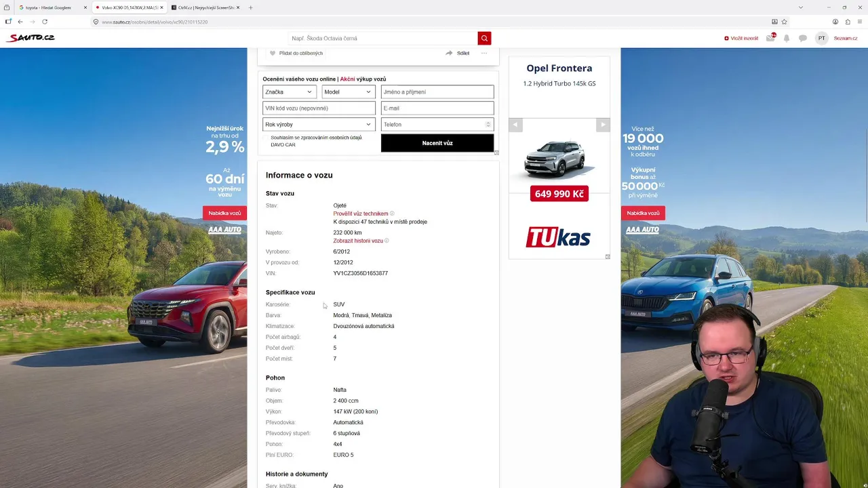Open the browser hamburger menu
The height and width of the screenshot is (488, 868).
(x=860, y=22)
